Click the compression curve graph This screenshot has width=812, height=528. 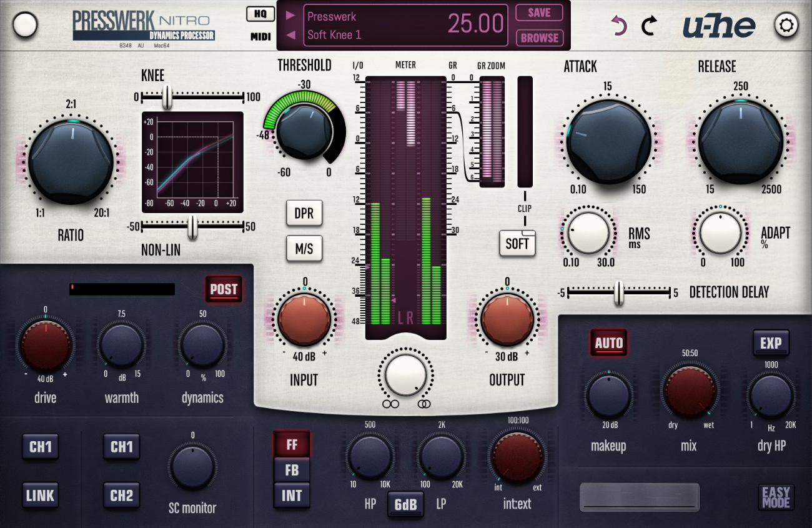(192, 162)
